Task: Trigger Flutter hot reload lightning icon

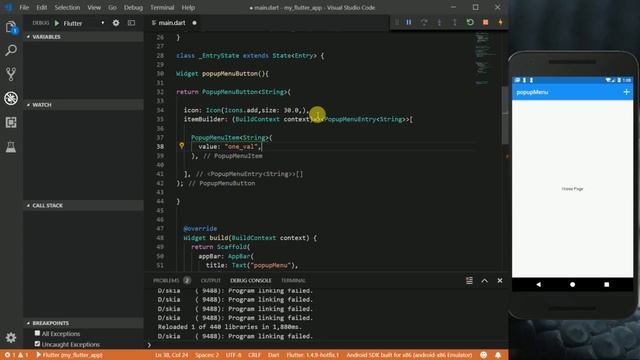Action: coord(500,22)
